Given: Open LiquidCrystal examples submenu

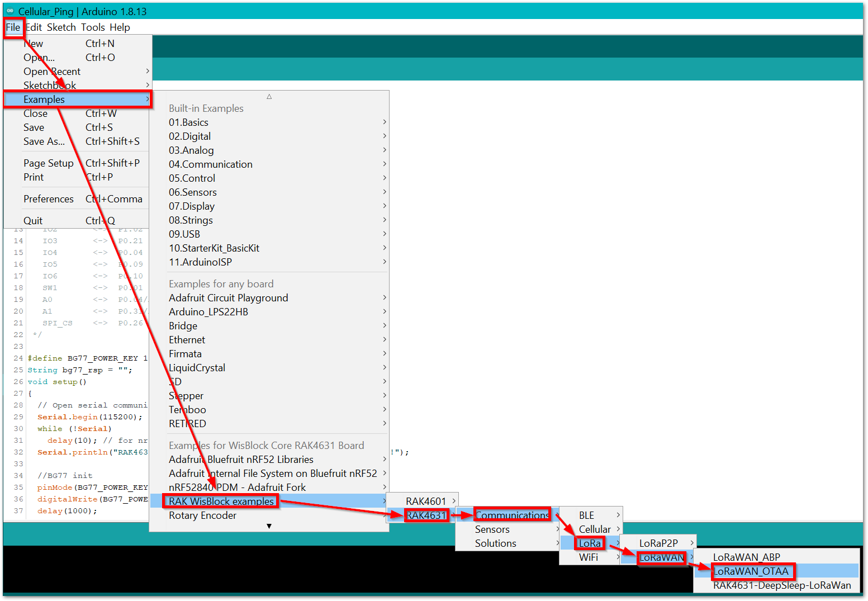Looking at the screenshot, I should click(x=269, y=368).
